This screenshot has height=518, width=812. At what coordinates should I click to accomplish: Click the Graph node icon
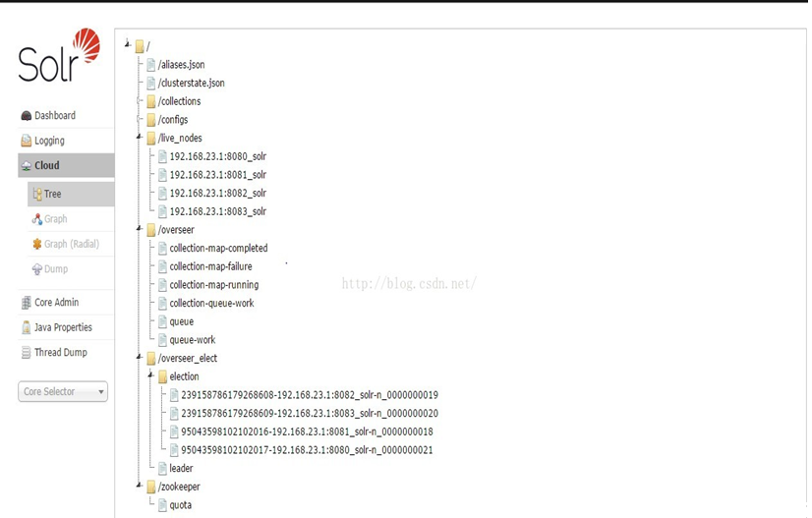[x=37, y=219]
